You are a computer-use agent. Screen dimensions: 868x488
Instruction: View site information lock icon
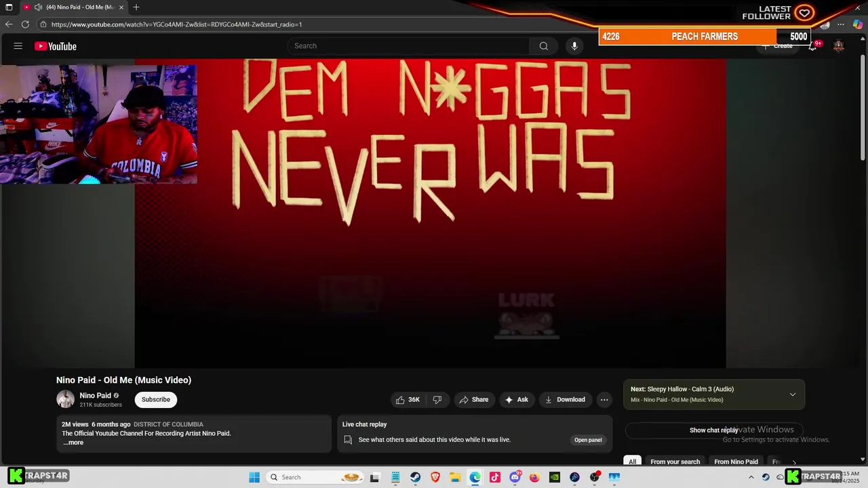[x=43, y=24]
